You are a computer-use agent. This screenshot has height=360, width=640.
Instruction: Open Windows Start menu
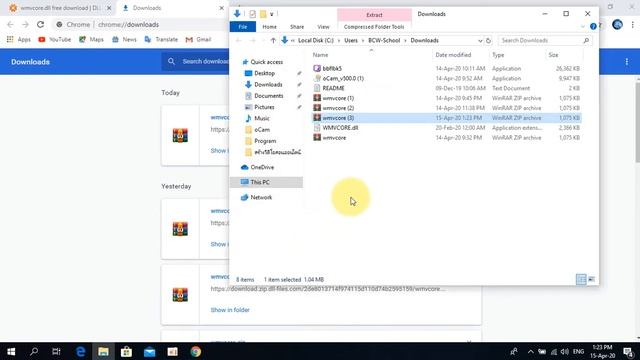pyautogui.click(x=11, y=351)
